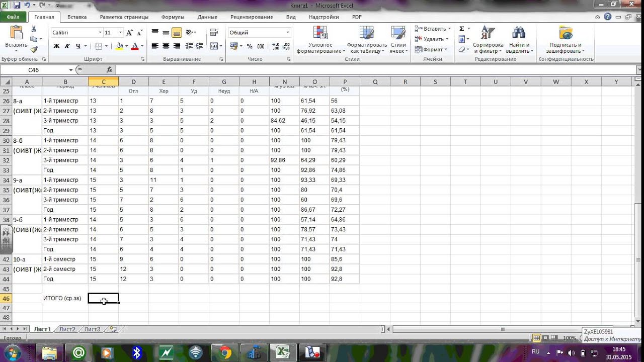Click the decrease decimal places icon
The height and width of the screenshot is (362, 644).
[286, 46]
